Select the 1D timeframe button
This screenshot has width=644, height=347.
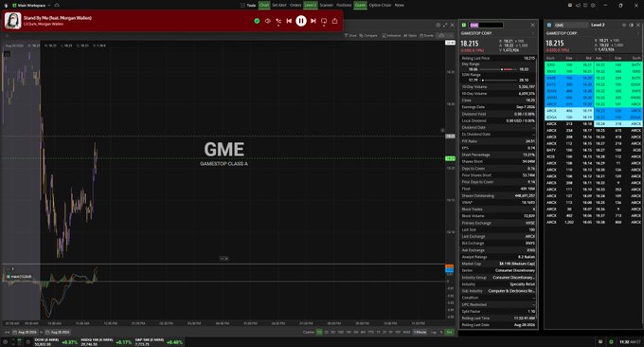[x=319, y=332]
